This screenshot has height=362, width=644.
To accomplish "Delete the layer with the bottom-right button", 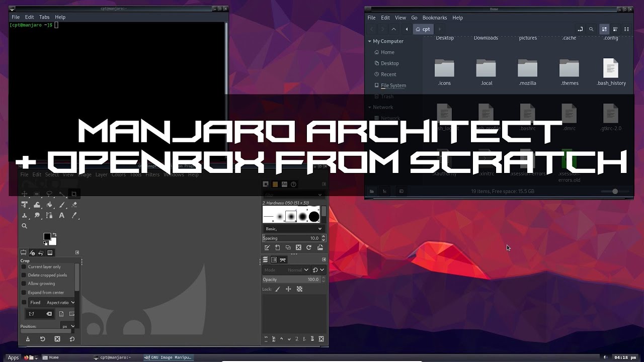I will 321,339.
